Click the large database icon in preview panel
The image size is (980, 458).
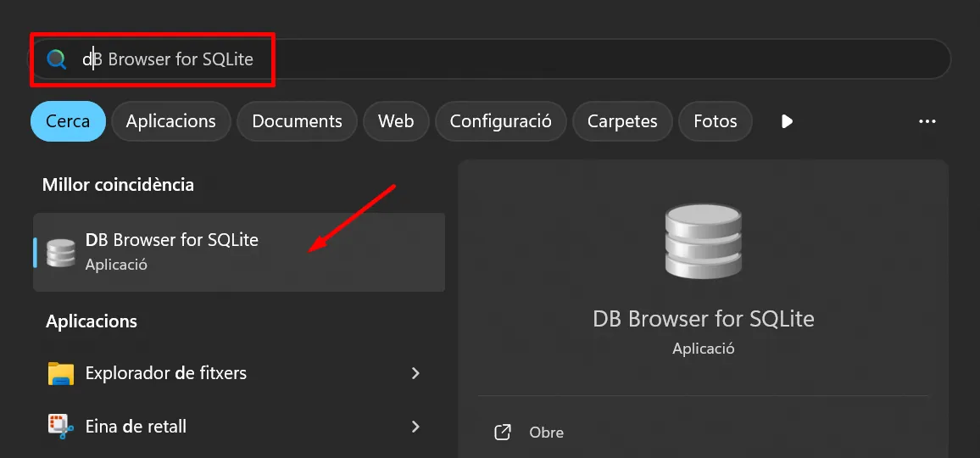(703, 242)
